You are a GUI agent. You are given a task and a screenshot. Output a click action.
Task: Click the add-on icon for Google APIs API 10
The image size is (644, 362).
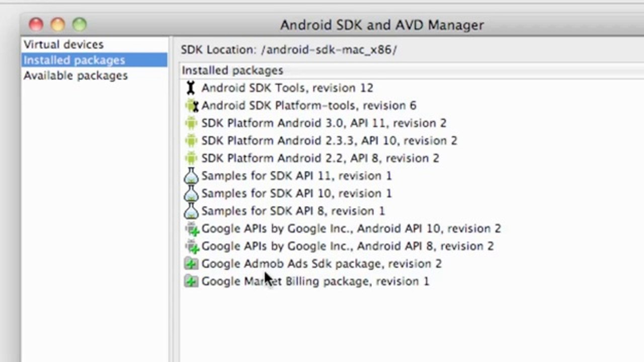tap(192, 229)
